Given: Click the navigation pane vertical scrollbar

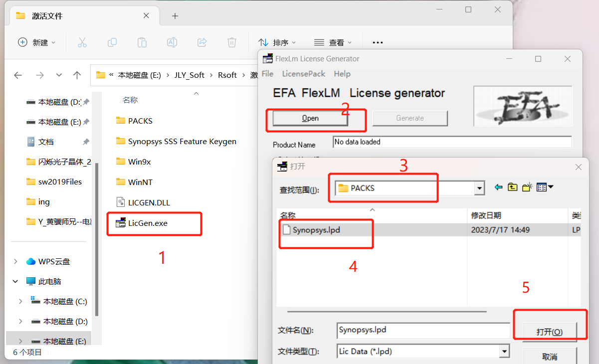Looking at the screenshot, I should pyautogui.click(x=97, y=239).
